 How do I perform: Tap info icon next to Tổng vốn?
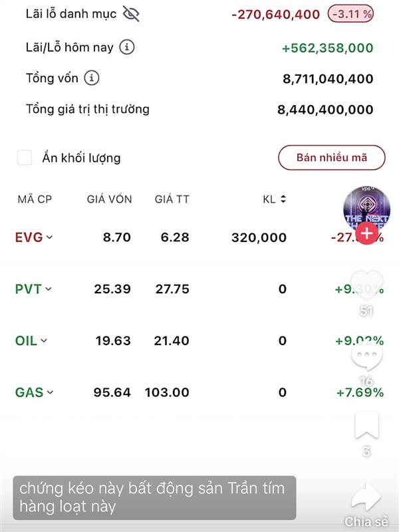pyautogui.click(x=92, y=78)
